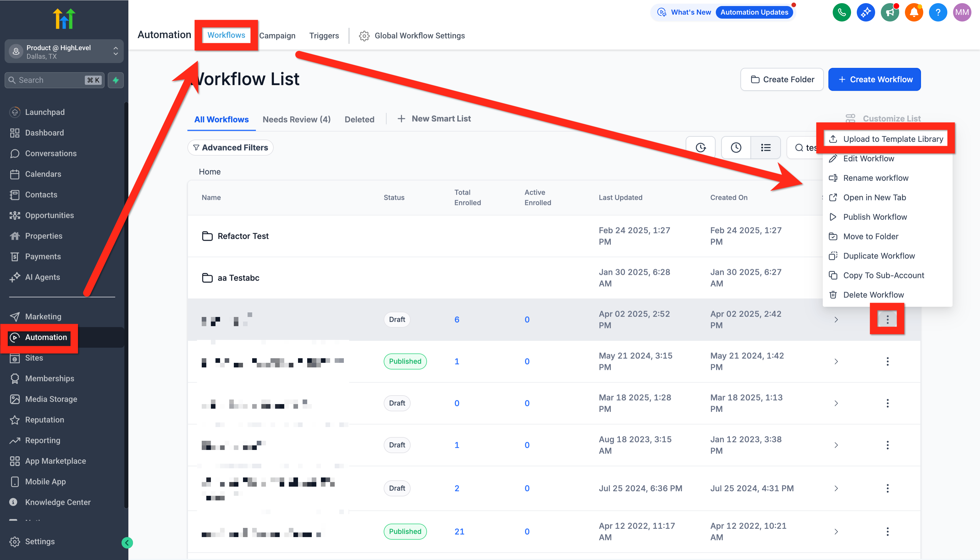Screen dimensions: 980x560
Task: Open Advanced Filters
Action: tap(230, 148)
